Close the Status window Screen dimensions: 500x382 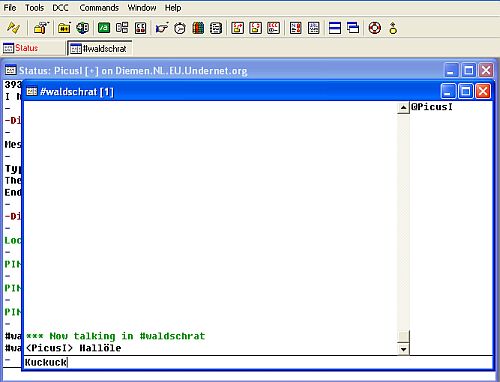coord(486,70)
